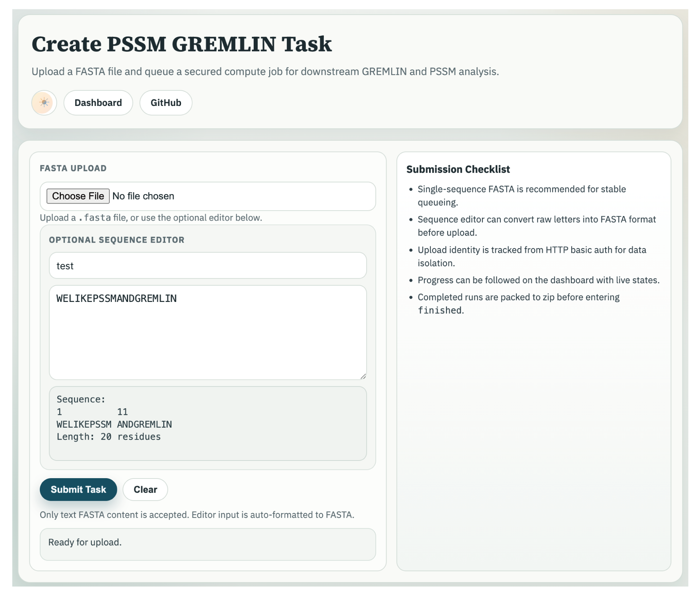Click the 'Only text FASTA content is accepted' note
Image resolution: width=700 pixels, height=599 pixels.
coord(197,515)
